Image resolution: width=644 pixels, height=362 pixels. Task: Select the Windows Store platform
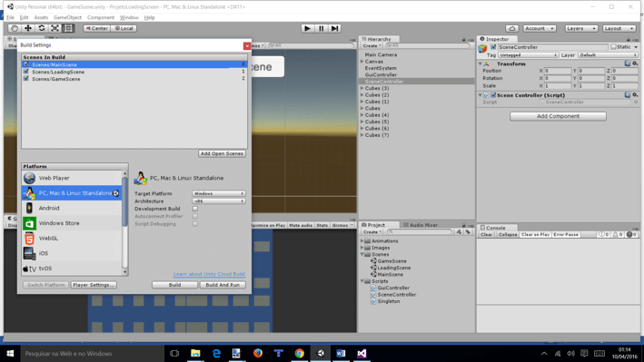pos(72,223)
